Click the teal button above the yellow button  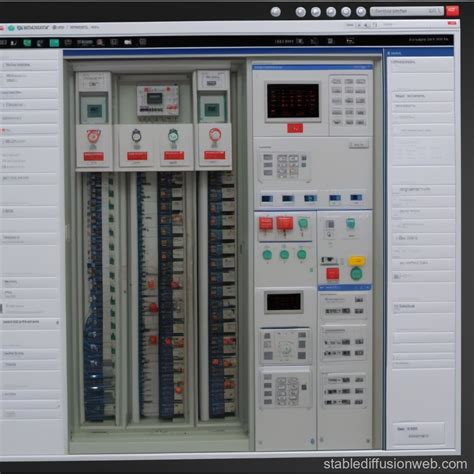coord(350,223)
